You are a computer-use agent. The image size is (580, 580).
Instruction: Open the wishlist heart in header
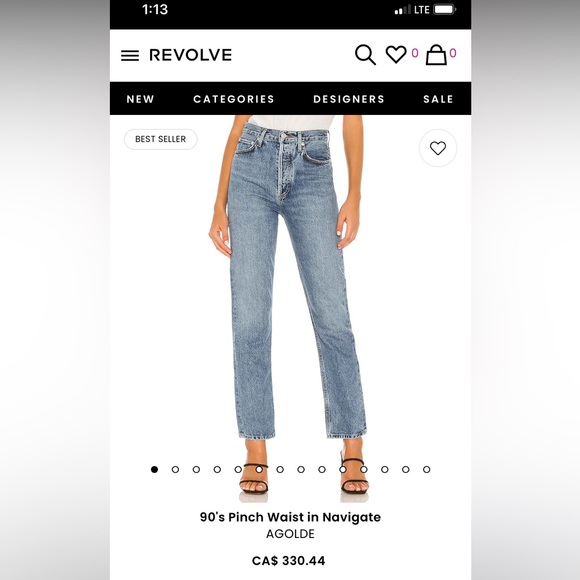pyautogui.click(x=396, y=54)
